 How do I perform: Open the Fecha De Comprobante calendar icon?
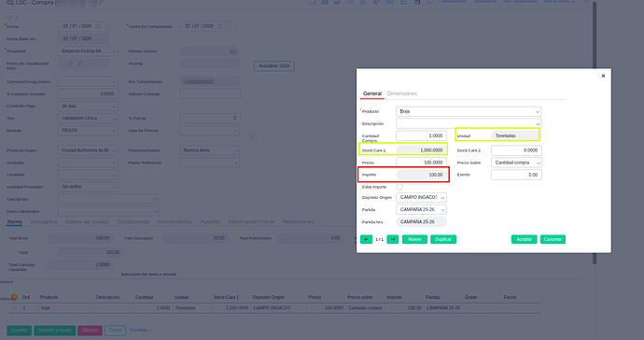(x=220, y=26)
